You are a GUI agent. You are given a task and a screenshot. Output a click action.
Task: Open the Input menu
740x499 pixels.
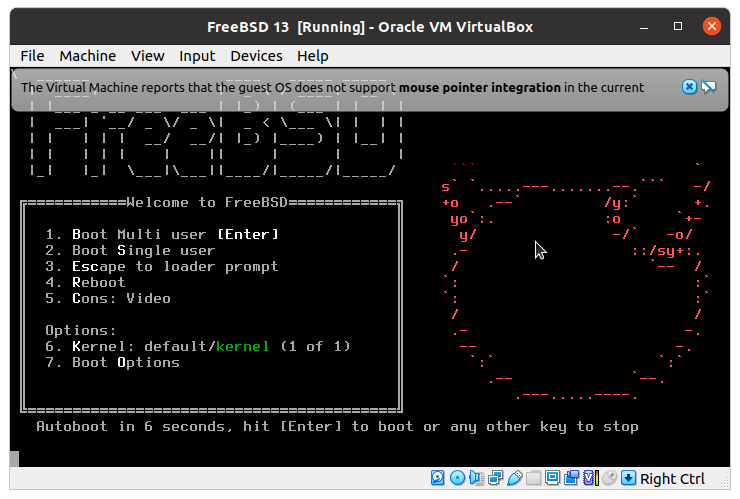coord(197,56)
